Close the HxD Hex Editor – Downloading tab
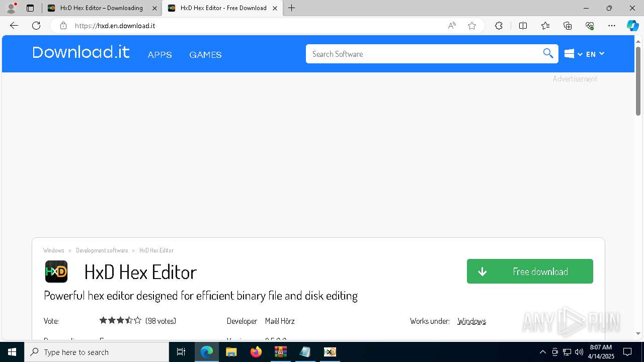Viewport: 644px width, 362px height. (154, 8)
